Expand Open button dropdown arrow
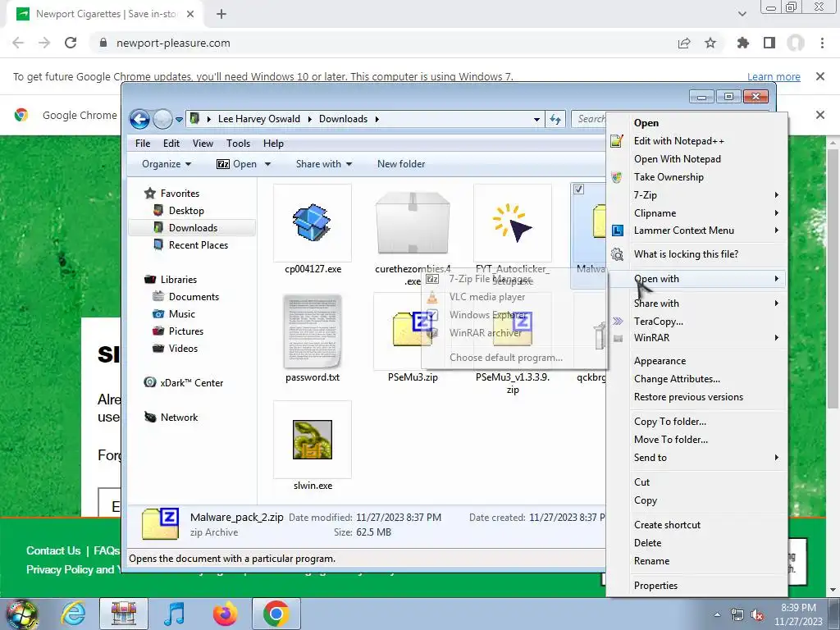The width and height of the screenshot is (840, 630). tap(267, 164)
